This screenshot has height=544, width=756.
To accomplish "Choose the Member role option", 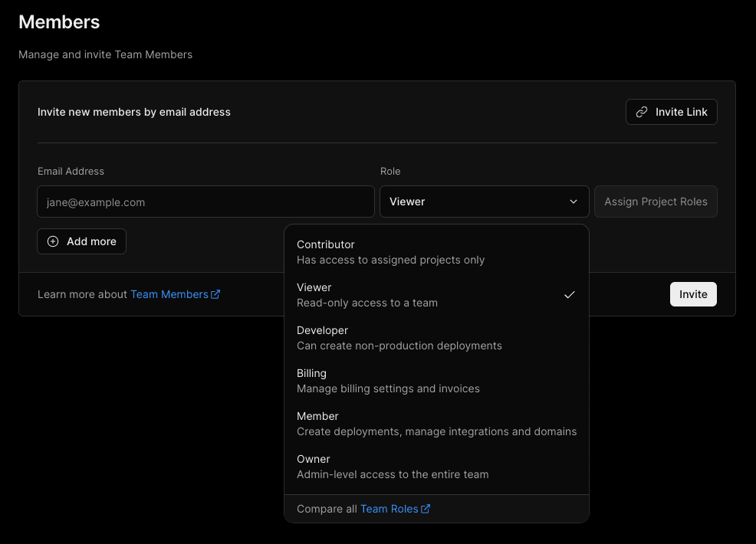I will (x=436, y=424).
